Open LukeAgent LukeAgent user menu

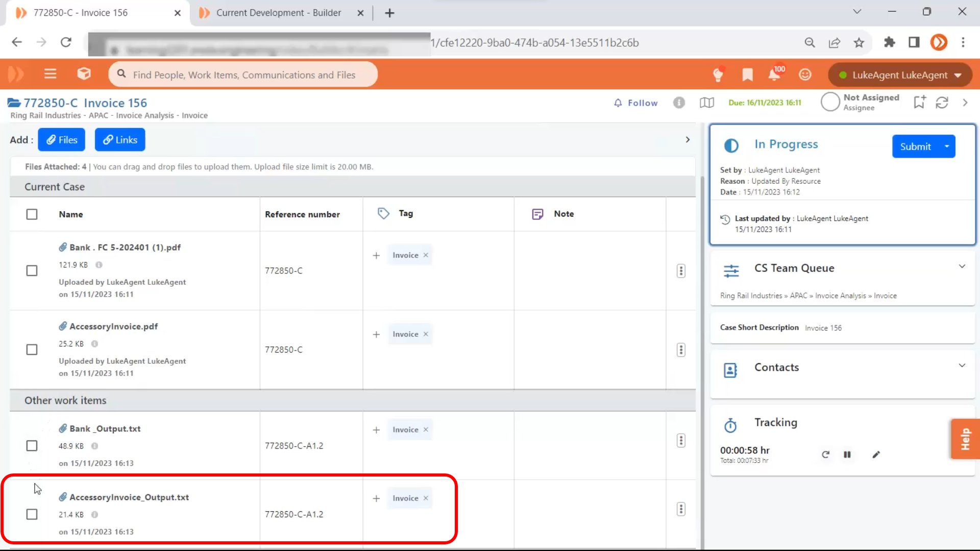pyautogui.click(x=900, y=75)
